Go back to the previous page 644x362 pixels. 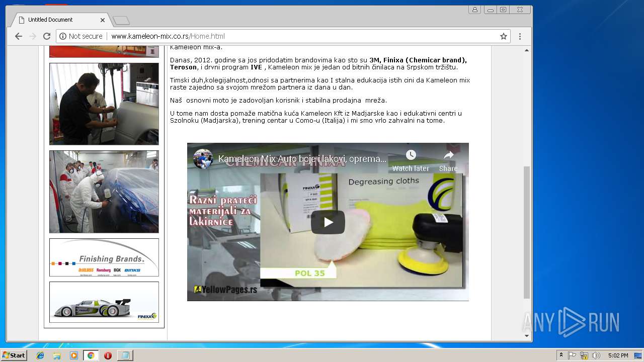click(19, 36)
